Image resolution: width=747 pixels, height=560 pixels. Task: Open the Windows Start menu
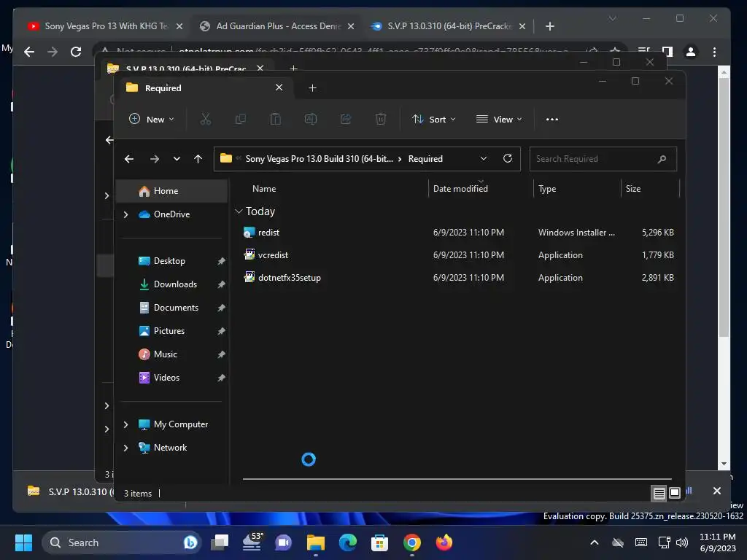pyautogui.click(x=23, y=542)
